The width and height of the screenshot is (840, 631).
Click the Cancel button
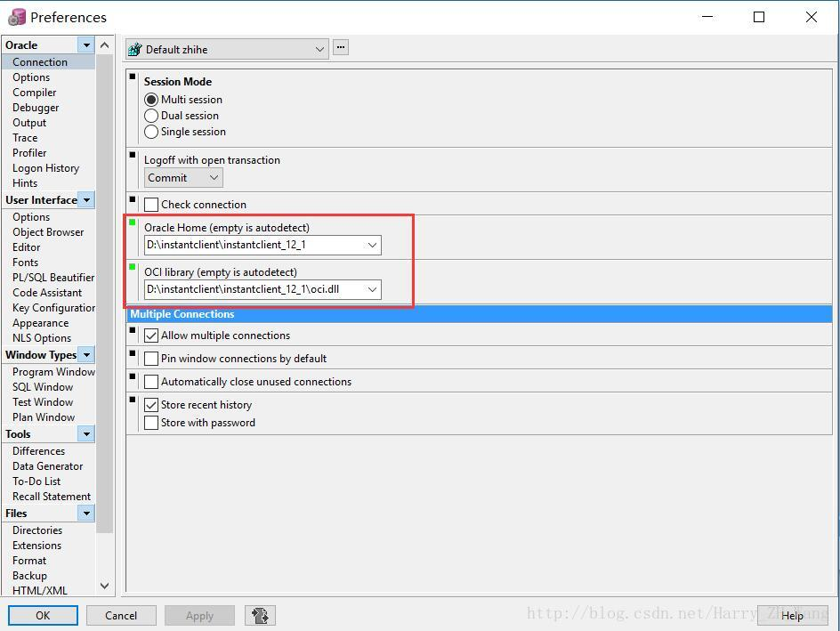coord(121,616)
